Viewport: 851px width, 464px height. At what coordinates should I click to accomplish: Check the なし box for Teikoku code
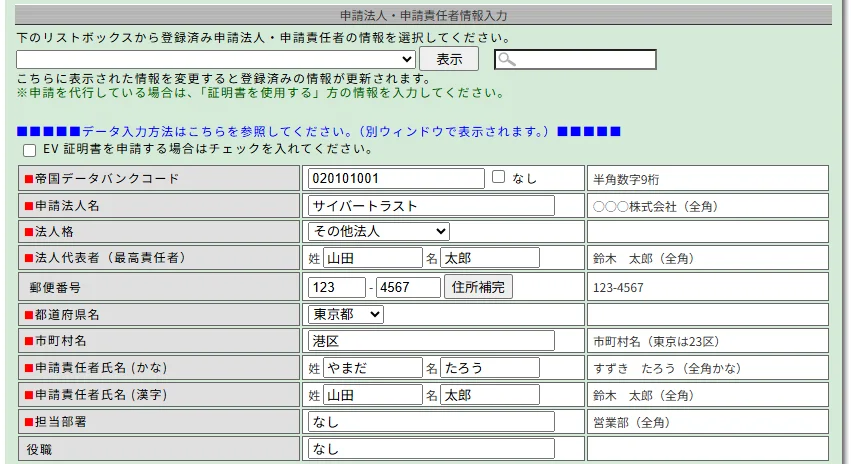(499, 177)
